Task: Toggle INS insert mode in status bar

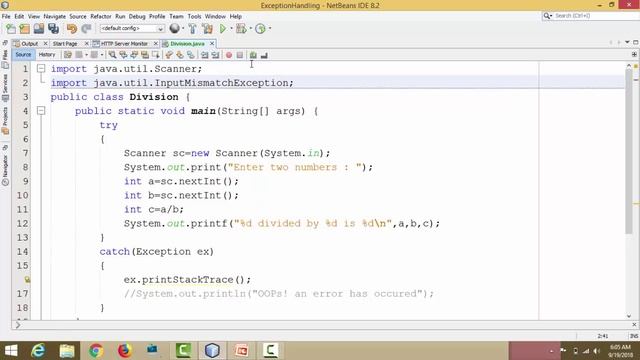Action: 633,336
